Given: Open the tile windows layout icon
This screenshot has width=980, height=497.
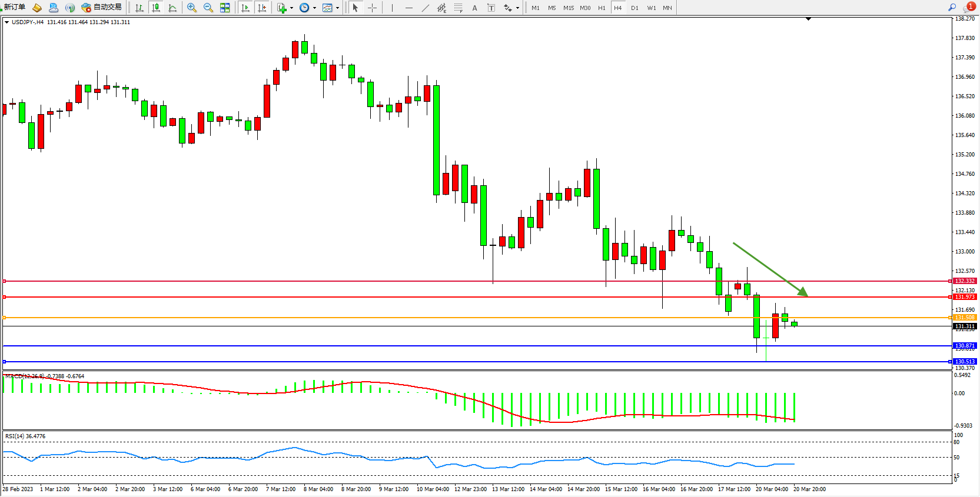Looking at the screenshot, I should pyautogui.click(x=225, y=8).
